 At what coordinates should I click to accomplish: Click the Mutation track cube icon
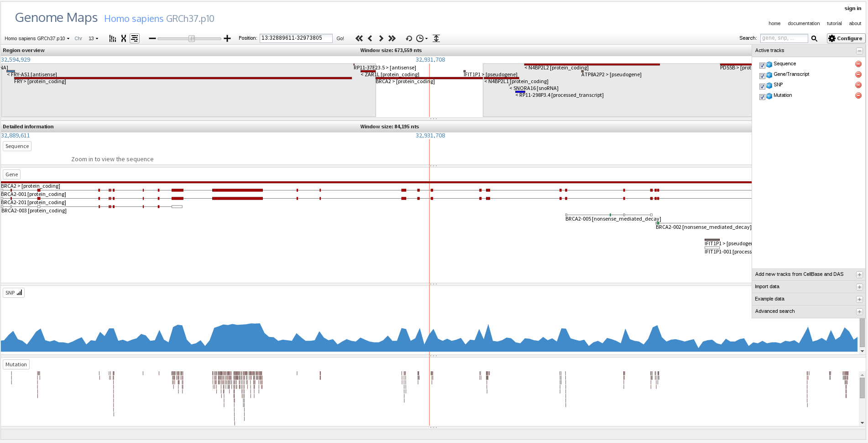click(x=769, y=96)
